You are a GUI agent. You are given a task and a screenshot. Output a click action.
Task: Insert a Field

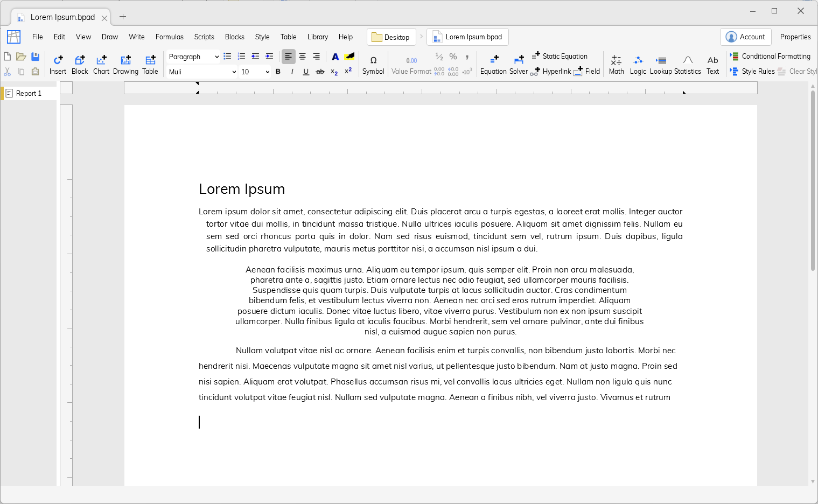[x=587, y=71]
